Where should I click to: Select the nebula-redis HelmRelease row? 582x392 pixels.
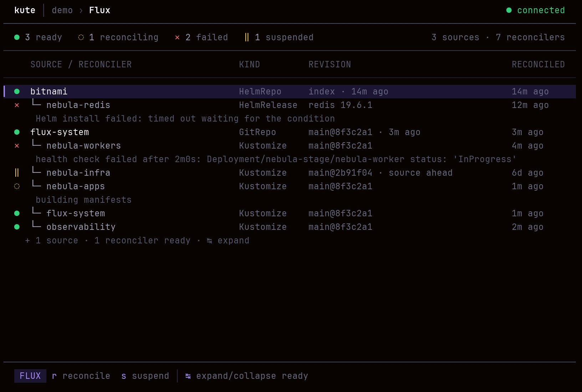[x=290, y=105]
